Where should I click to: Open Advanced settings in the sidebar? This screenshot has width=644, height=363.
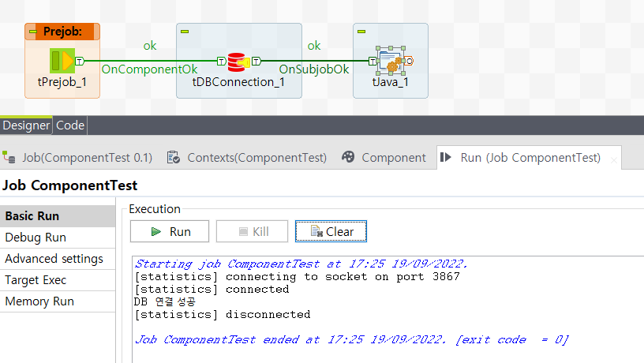[58, 259]
